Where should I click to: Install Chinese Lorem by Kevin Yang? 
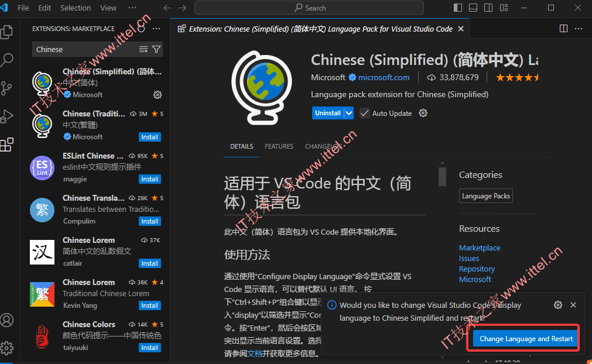149,305
